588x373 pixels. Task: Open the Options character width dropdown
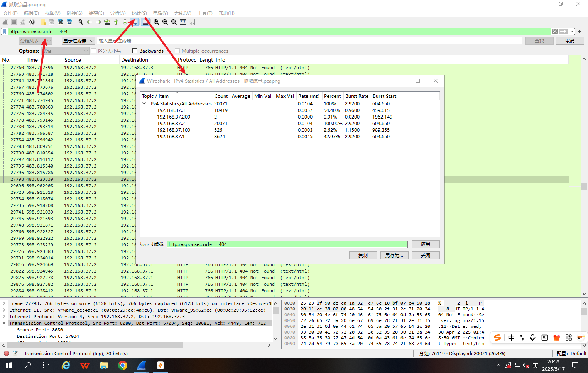pos(65,51)
